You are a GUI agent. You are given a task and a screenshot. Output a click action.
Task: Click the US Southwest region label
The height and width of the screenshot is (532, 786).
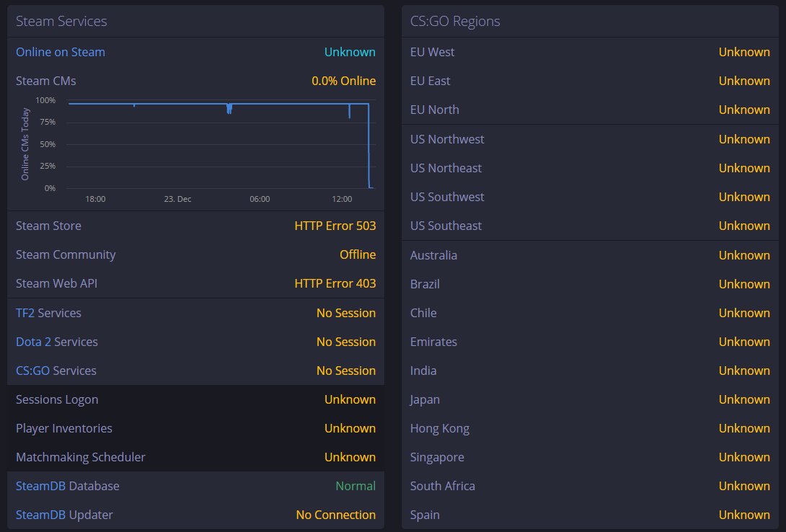[x=447, y=197]
